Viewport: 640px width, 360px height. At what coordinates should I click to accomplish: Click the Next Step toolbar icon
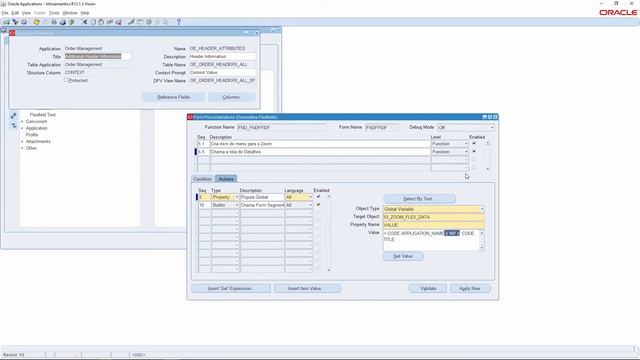click(x=45, y=22)
